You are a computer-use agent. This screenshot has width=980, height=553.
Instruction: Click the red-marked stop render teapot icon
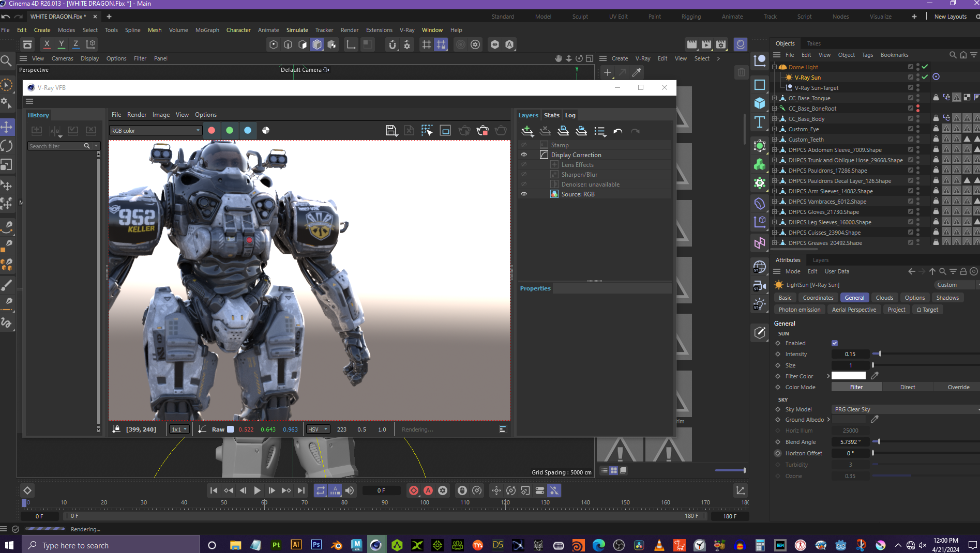pyautogui.click(x=483, y=131)
